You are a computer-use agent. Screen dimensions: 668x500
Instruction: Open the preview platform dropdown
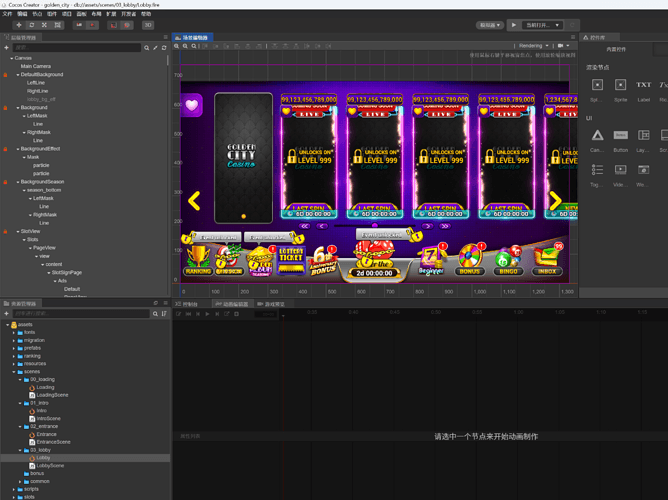pos(490,25)
